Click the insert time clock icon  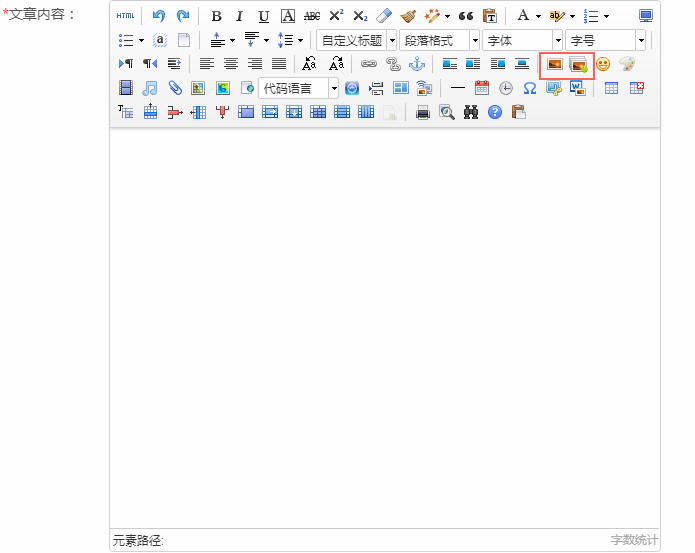pyautogui.click(x=506, y=89)
